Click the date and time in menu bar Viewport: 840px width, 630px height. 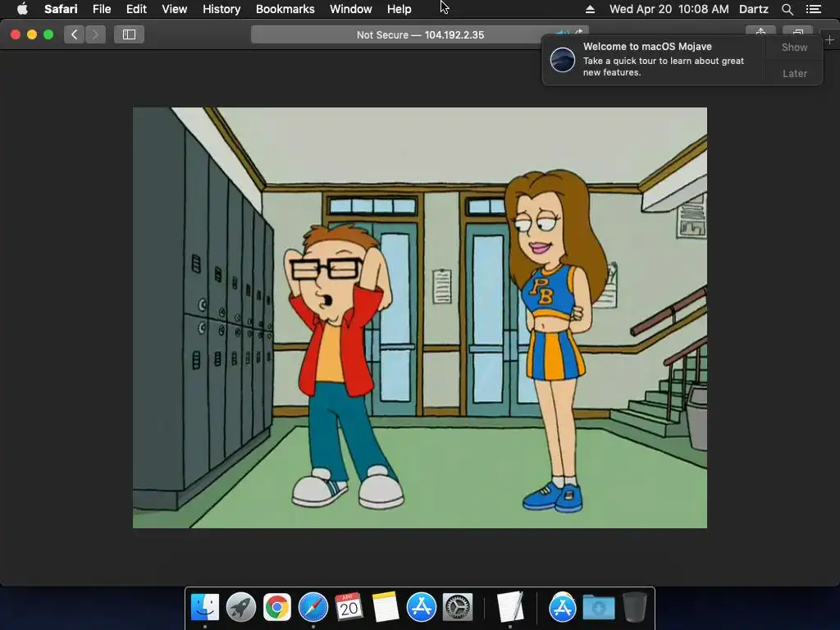669,9
